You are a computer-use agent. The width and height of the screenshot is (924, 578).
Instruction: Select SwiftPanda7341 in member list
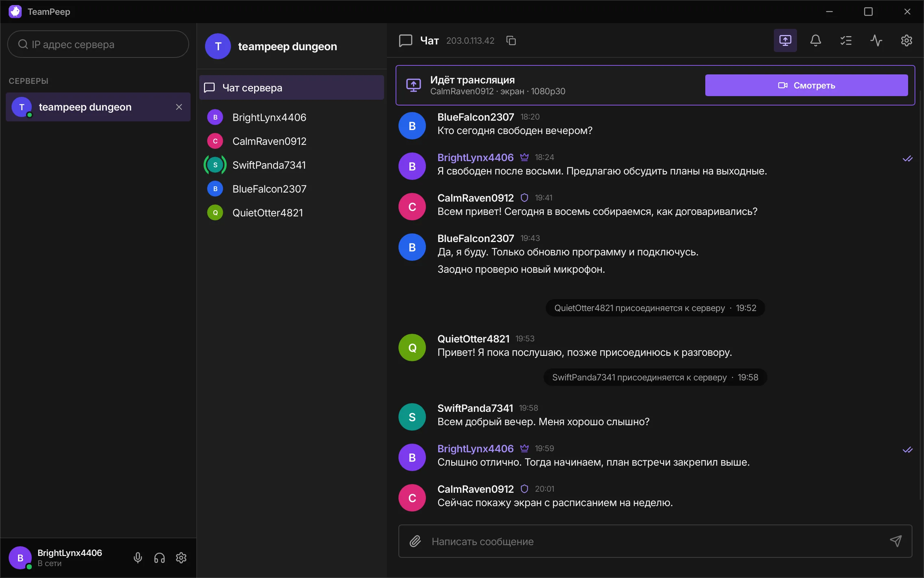coord(292,165)
